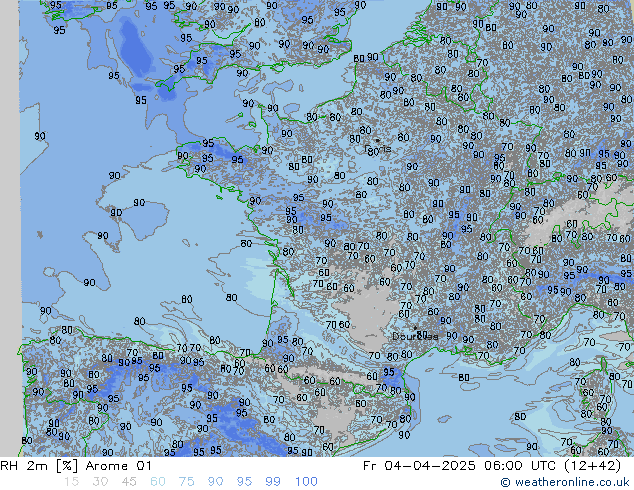Click legend value 95
This screenshot has width=634, height=490.
[x=244, y=482]
